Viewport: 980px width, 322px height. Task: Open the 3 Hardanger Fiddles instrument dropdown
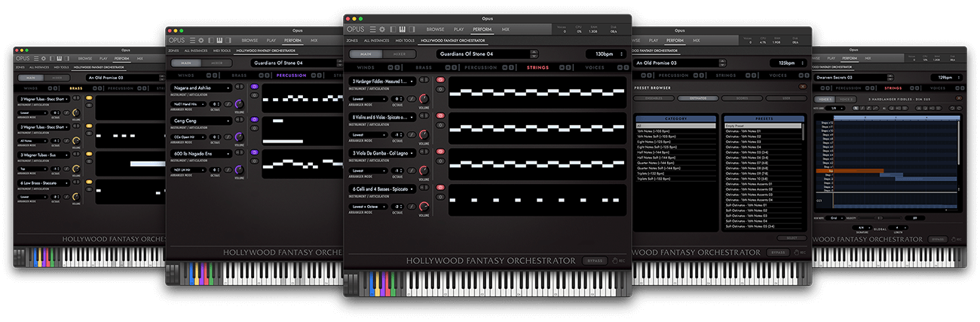(383, 81)
